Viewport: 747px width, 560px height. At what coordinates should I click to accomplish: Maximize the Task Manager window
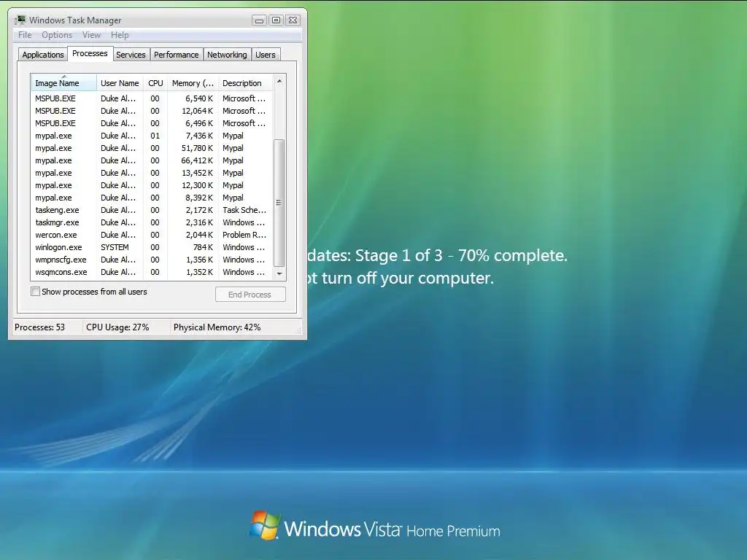coord(276,20)
